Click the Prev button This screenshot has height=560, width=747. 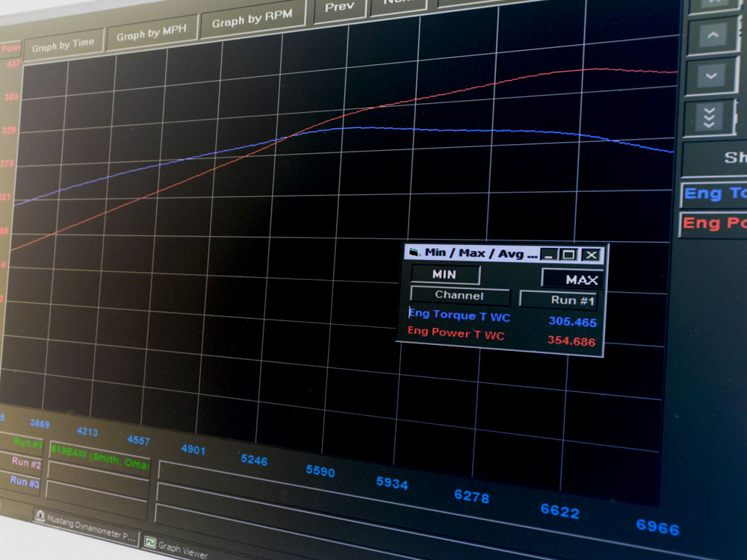(x=340, y=8)
